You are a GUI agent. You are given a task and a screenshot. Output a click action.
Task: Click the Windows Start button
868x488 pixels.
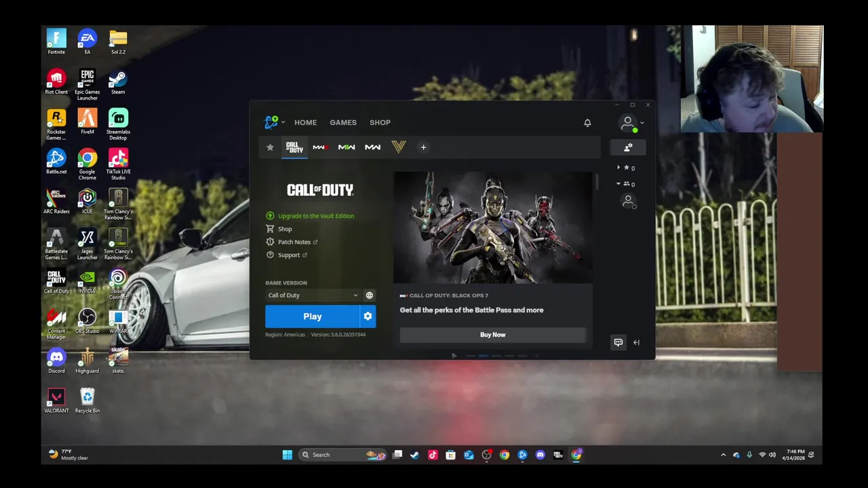tap(288, 455)
